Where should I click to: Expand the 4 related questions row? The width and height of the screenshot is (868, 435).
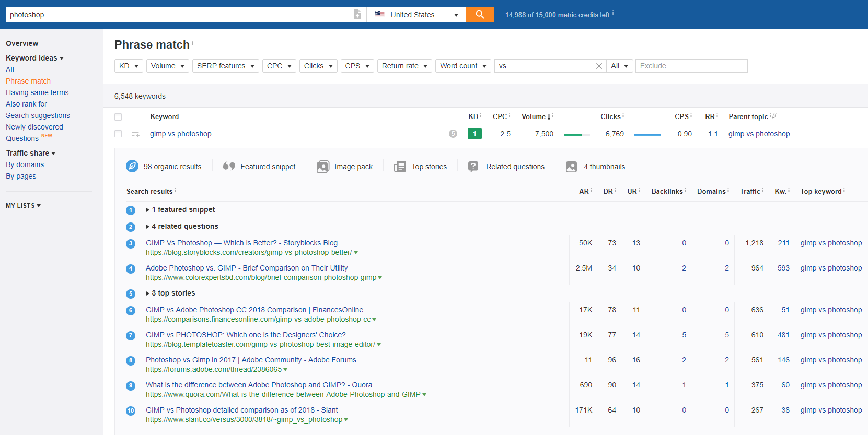(x=182, y=226)
